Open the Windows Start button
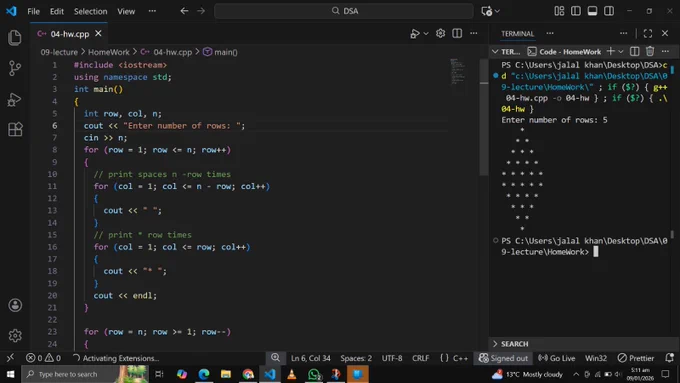 click(10, 374)
